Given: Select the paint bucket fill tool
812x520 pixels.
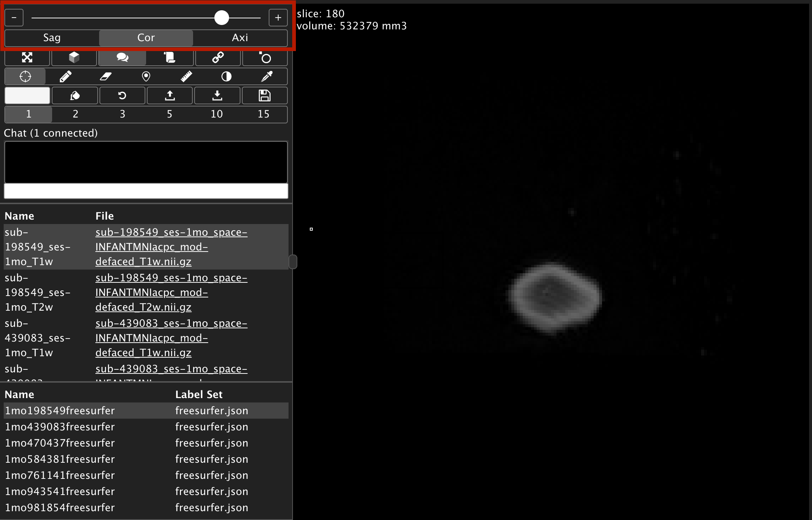Looking at the screenshot, I should click(x=75, y=95).
